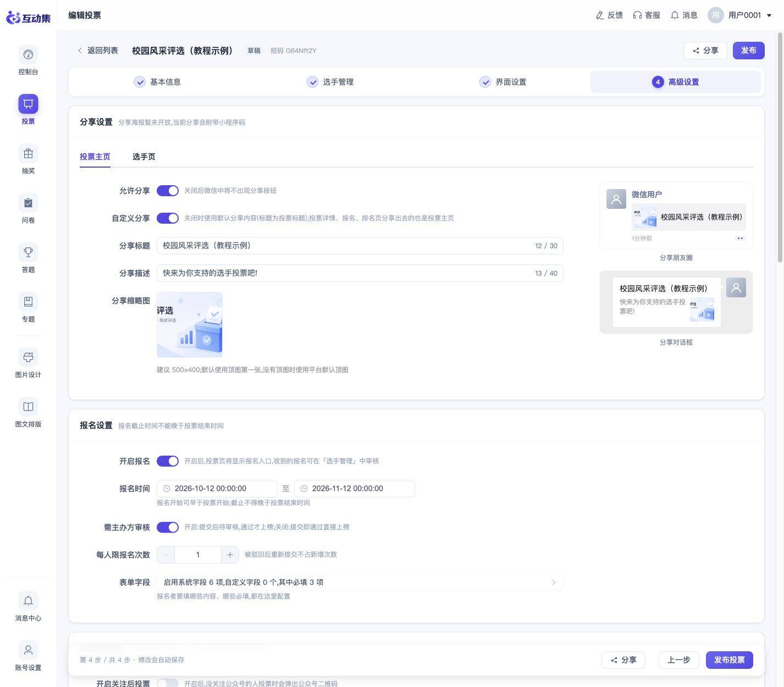Viewport: 784px width, 687px height.
Task: Click the more dots on 朋友圈 preview
Action: (740, 239)
